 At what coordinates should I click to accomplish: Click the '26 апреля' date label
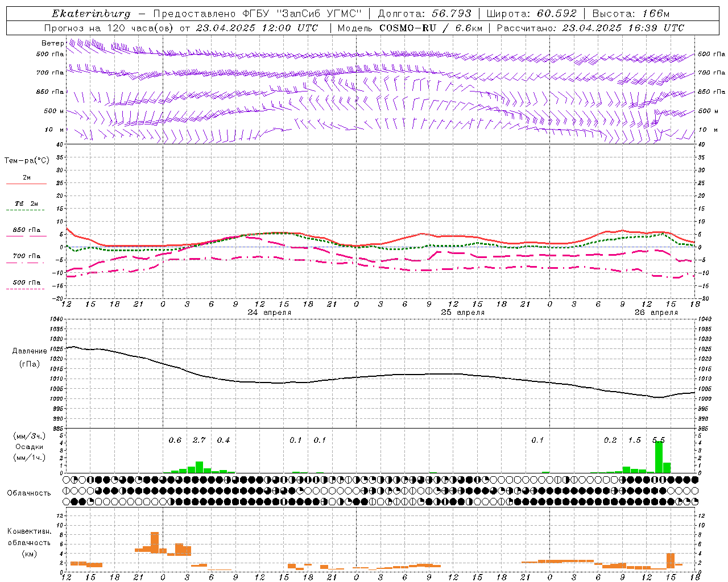[656, 313]
